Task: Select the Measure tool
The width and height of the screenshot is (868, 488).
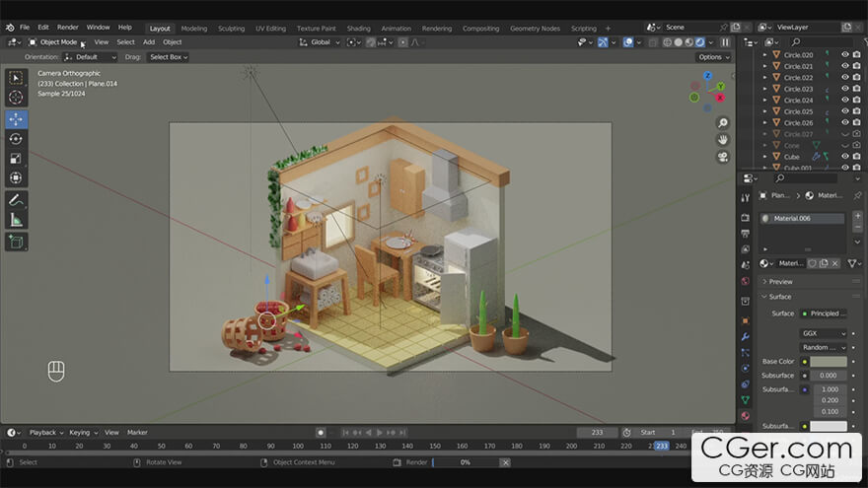Action: [16, 220]
